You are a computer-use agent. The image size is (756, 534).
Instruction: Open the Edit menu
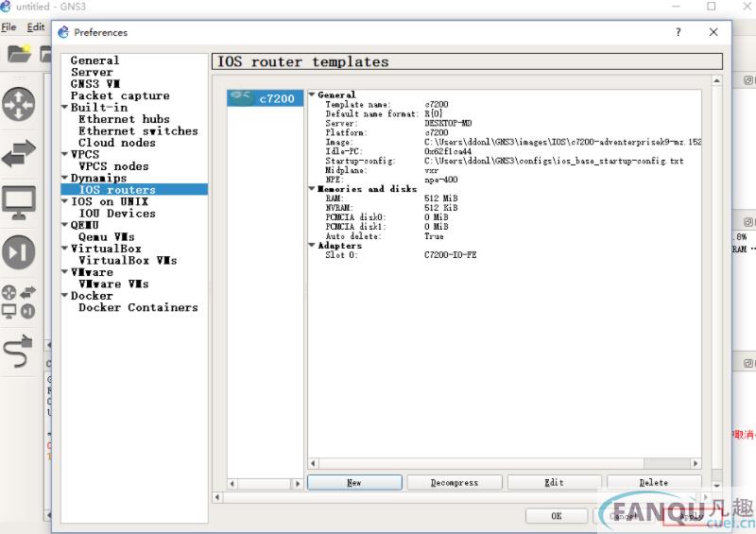pos(36,27)
